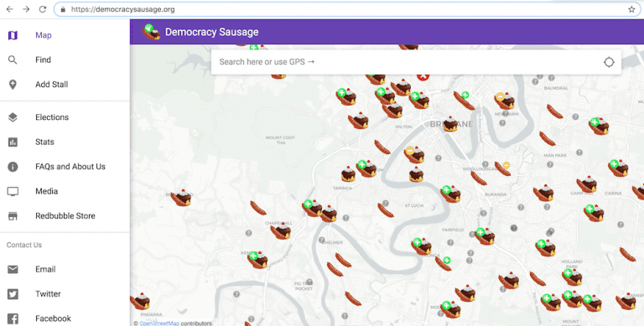Open the Stats chart icon
Viewport: 644px width, 326px height.
(x=13, y=142)
